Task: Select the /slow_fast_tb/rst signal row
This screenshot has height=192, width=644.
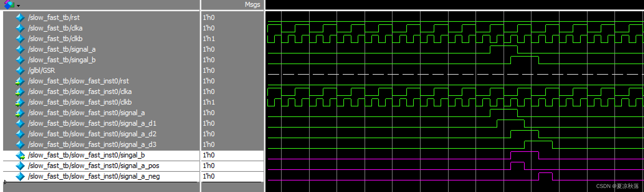Action: (101, 18)
